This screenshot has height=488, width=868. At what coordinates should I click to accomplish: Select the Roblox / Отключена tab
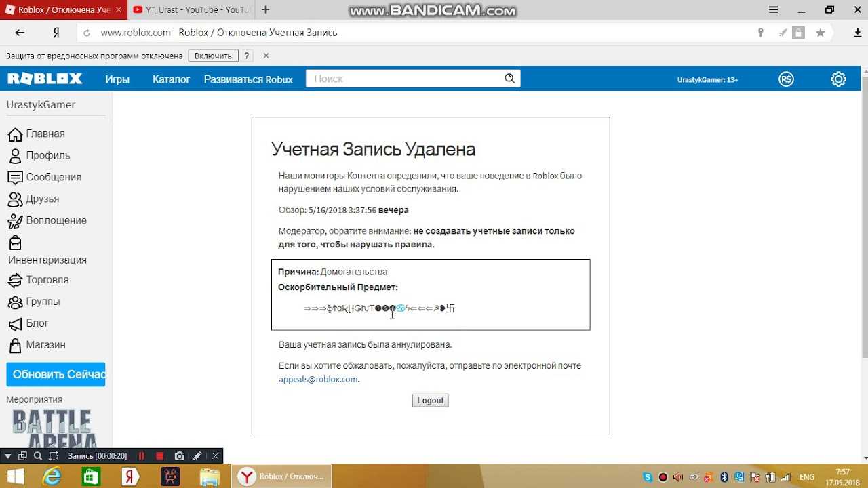[x=64, y=9]
